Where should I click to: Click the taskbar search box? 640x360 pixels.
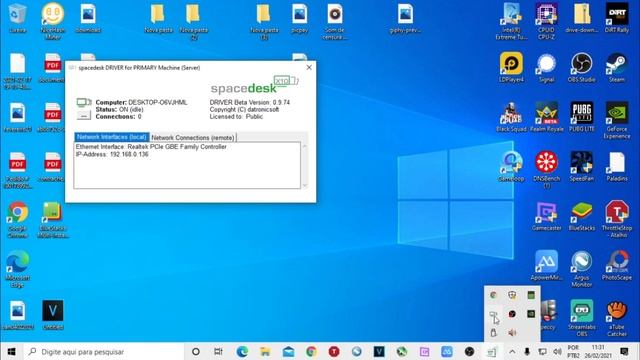104,351
